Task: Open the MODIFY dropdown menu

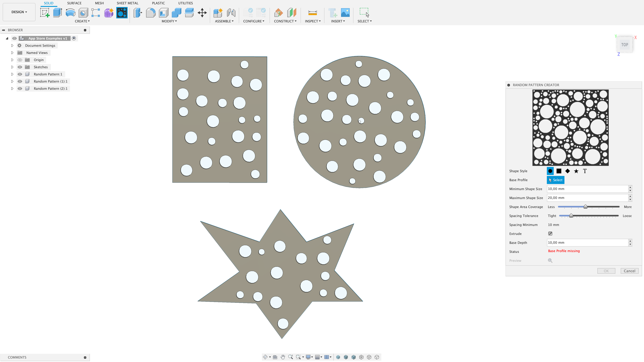Action: pyautogui.click(x=169, y=21)
